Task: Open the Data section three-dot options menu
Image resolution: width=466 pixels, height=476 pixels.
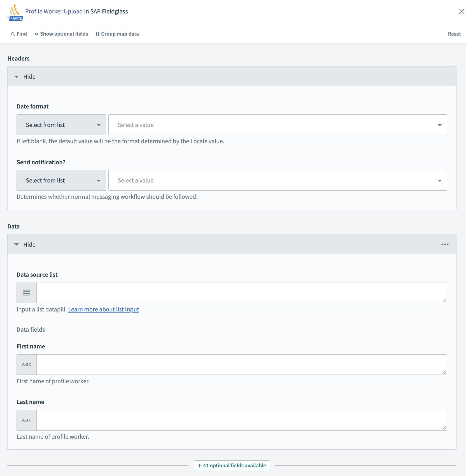Action: 445,244
